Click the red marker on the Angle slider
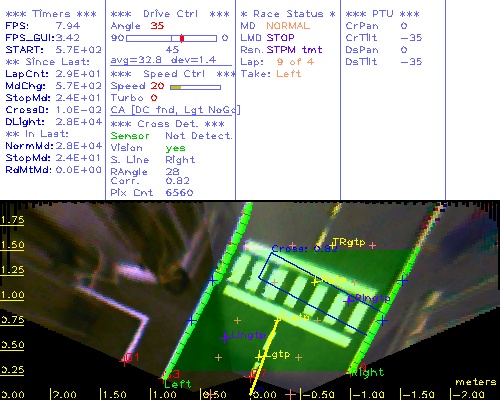 [182, 38]
